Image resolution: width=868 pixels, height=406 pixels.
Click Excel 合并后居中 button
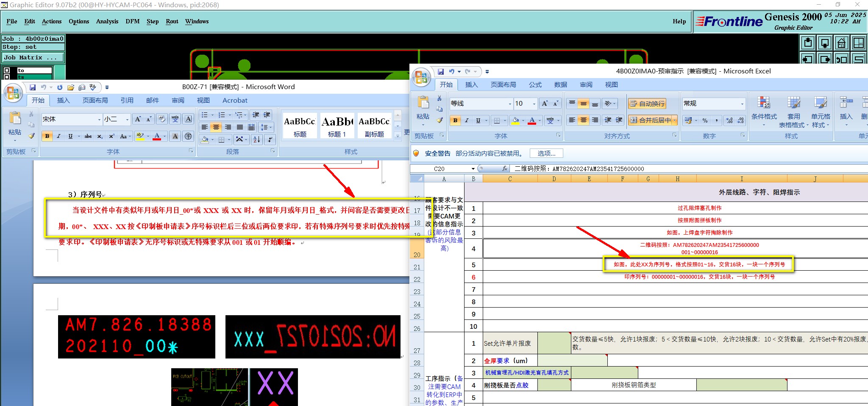pyautogui.click(x=651, y=120)
